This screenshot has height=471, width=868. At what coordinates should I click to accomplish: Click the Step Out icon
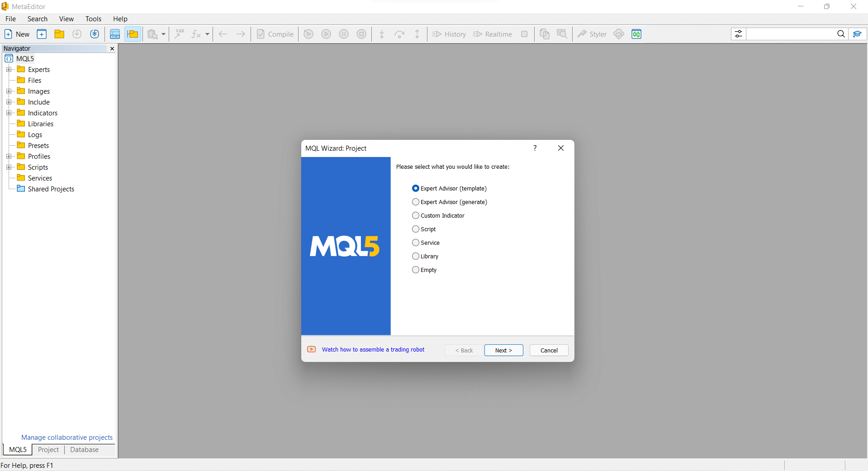click(417, 34)
